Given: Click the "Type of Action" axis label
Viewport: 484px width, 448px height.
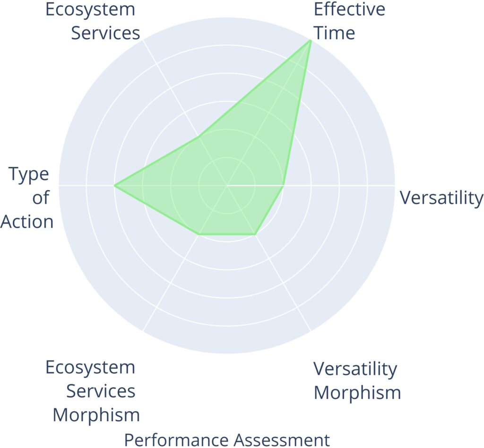Looking at the screenshot, I should [x=29, y=198].
